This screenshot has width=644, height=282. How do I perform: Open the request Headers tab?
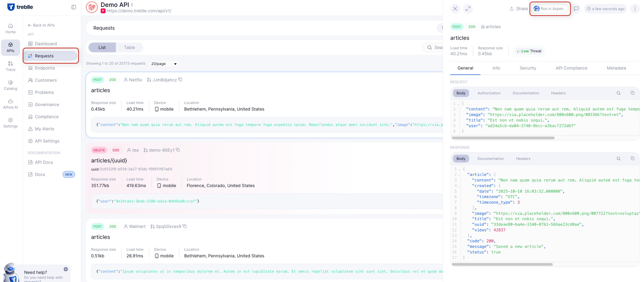558,93
